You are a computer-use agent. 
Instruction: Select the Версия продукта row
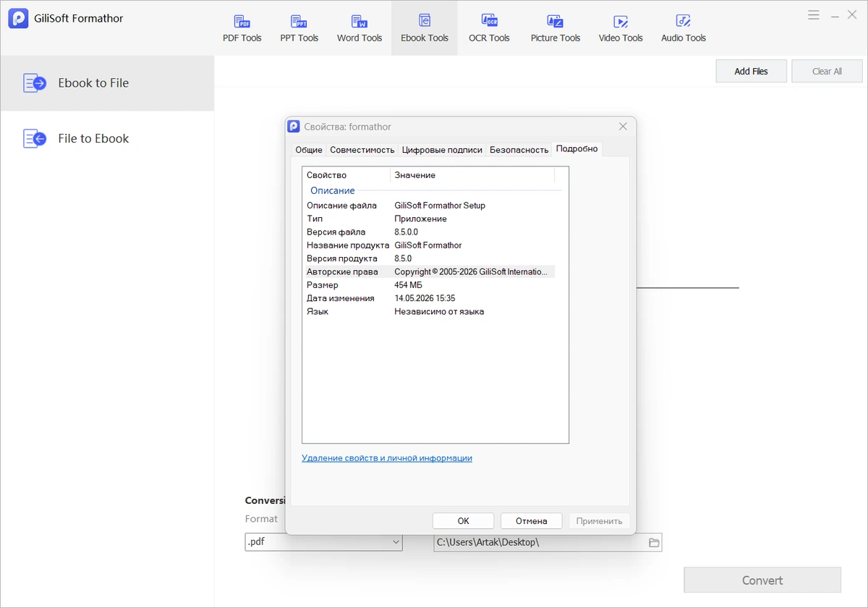[429, 258]
